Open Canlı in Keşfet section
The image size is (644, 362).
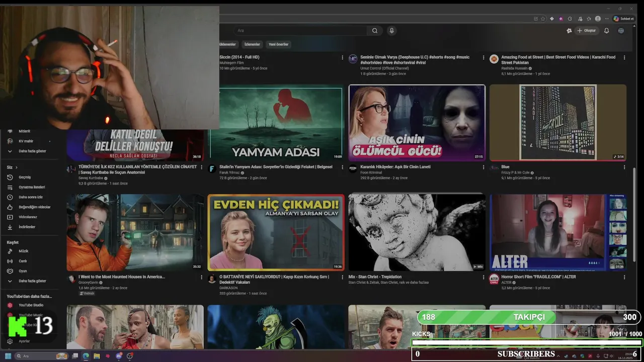tap(30, 261)
